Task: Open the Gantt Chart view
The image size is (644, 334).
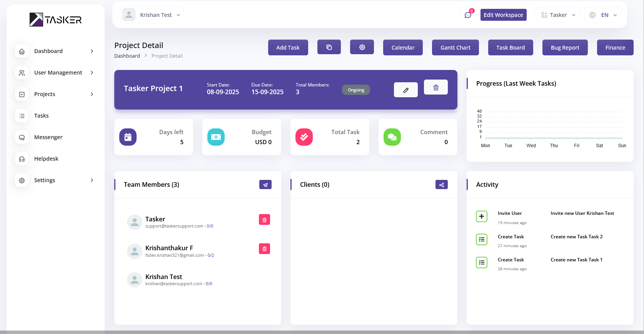Action: pos(455,48)
